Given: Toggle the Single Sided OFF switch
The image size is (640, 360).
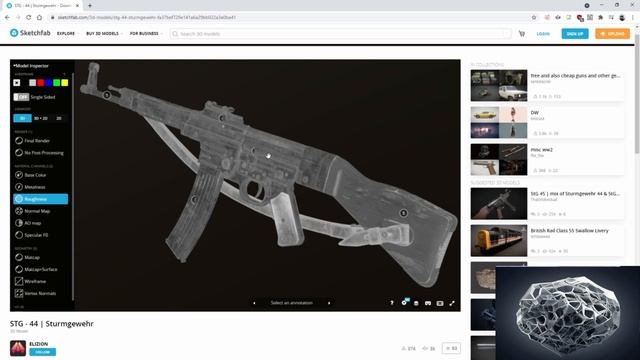Looking at the screenshot, I should pos(21,97).
